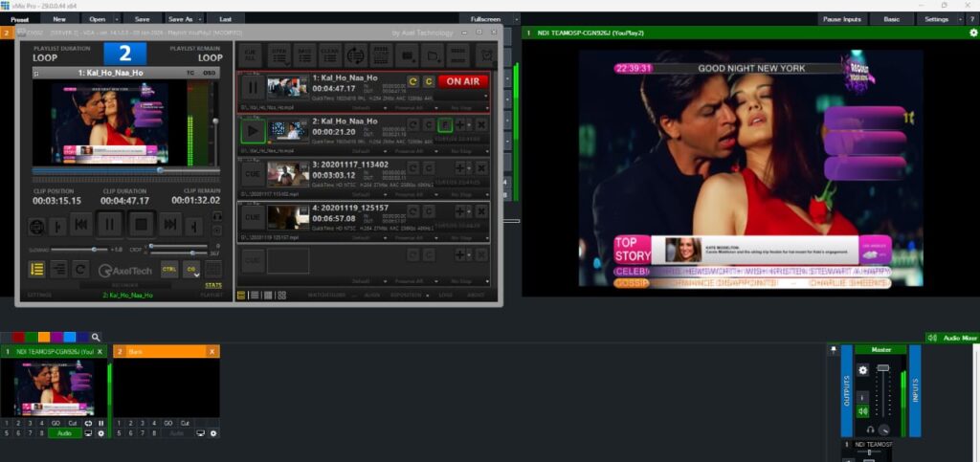
Task: Click vMix Last button
Action: pyautogui.click(x=226, y=19)
